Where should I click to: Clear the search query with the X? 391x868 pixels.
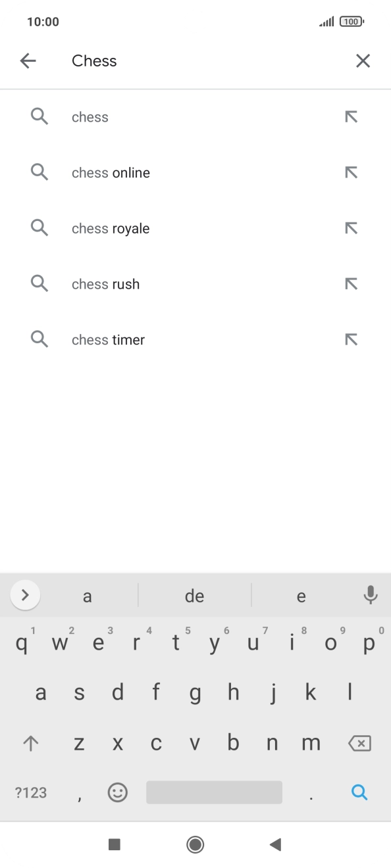(x=363, y=60)
